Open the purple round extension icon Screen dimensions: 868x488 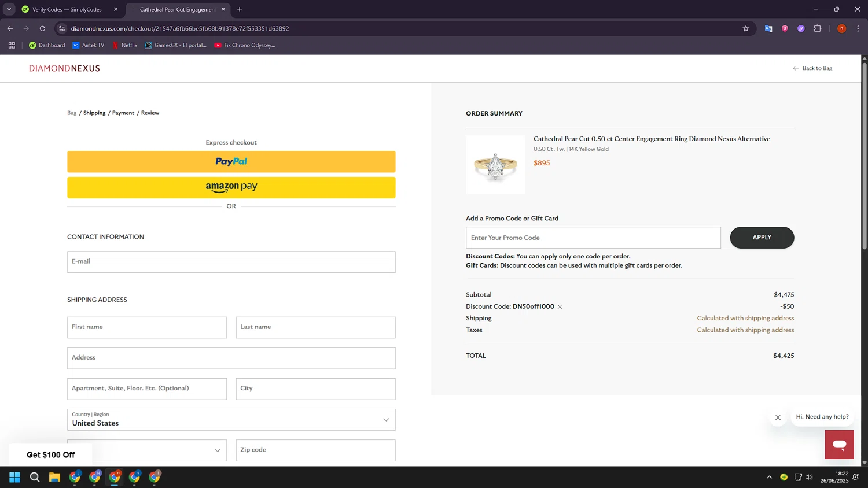[x=801, y=28]
